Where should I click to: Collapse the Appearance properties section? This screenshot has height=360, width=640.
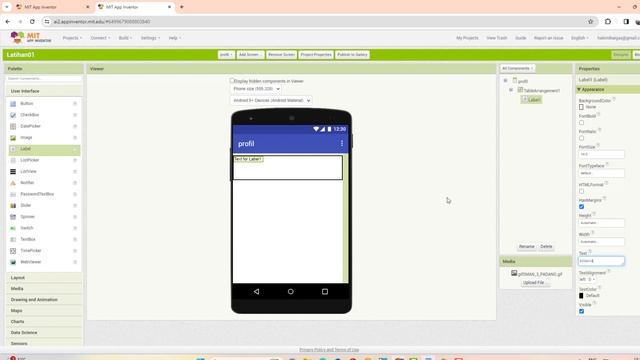coord(579,89)
